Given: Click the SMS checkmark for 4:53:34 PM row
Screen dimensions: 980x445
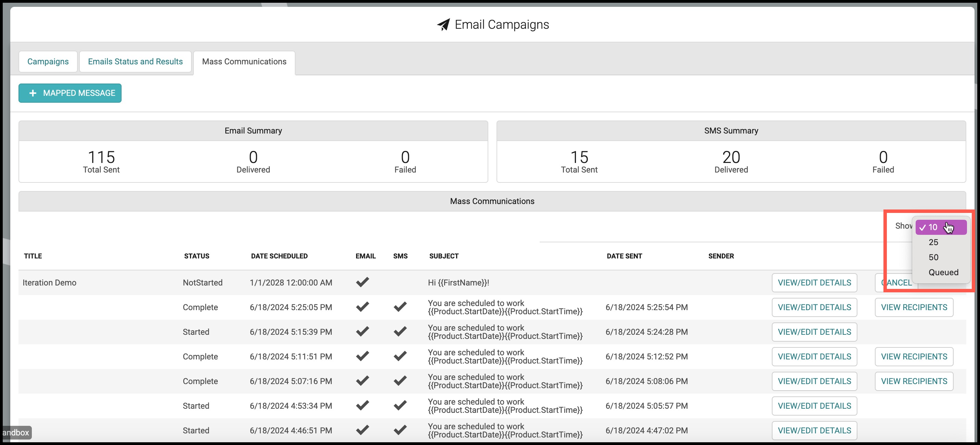Looking at the screenshot, I should [400, 406].
